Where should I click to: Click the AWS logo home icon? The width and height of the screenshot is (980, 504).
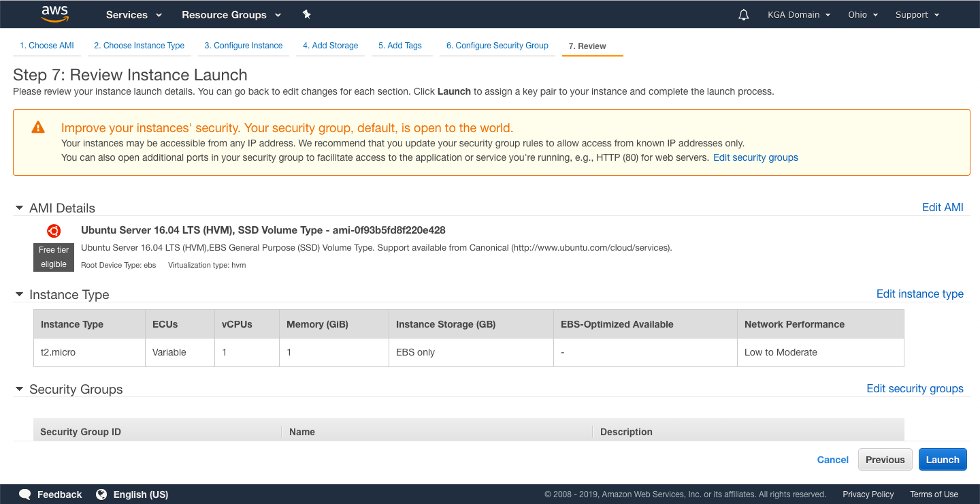(54, 14)
